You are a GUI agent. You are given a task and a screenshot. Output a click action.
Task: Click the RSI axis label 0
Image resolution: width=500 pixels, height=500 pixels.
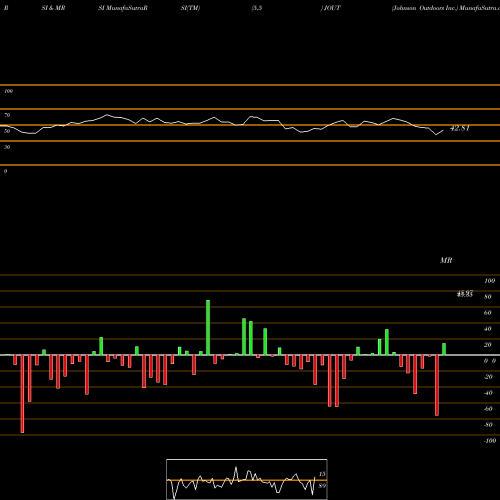pyautogui.click(x=5, y=171)
